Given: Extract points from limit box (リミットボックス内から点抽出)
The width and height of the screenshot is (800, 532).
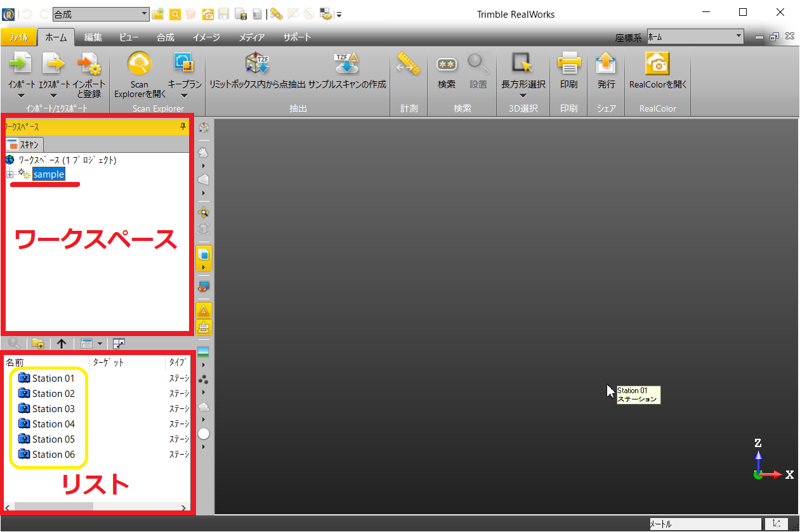Looking at the screenshot, I should coord(258,72).
